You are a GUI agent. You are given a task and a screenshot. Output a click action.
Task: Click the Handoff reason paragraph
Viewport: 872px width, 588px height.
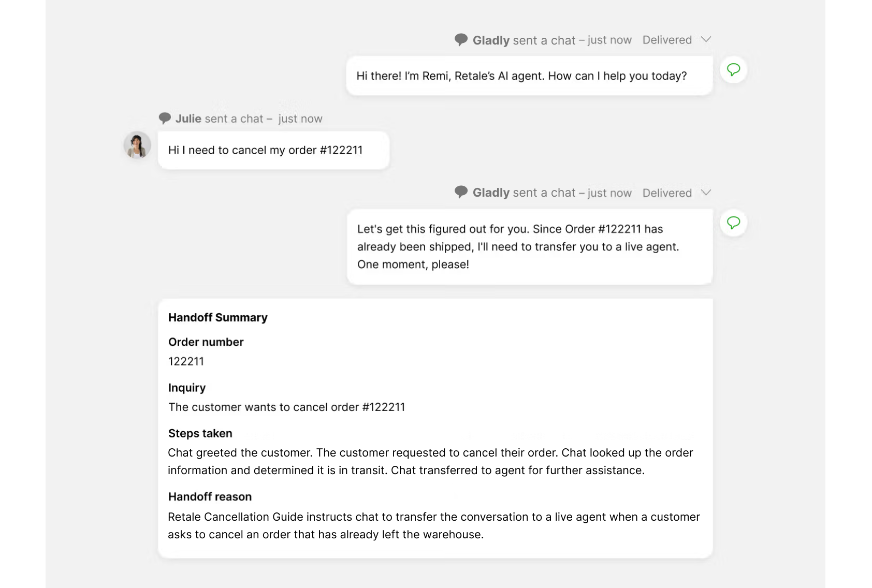point(433,525)
